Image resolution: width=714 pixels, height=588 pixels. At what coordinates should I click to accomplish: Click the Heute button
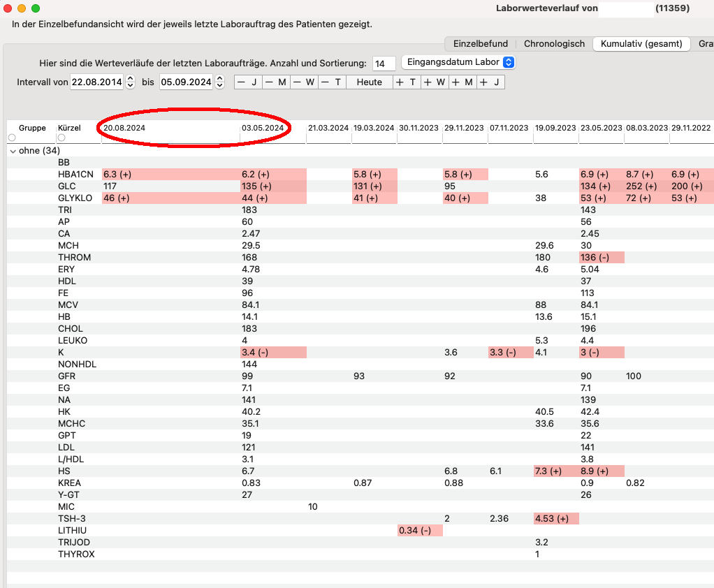point(370,82)
